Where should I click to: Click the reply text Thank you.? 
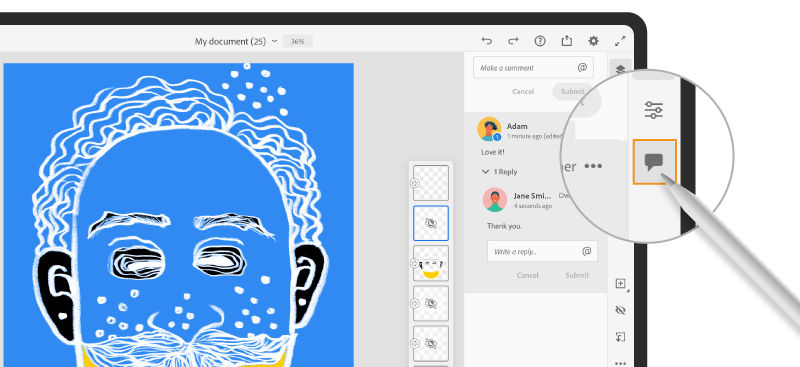coord(505,226)
